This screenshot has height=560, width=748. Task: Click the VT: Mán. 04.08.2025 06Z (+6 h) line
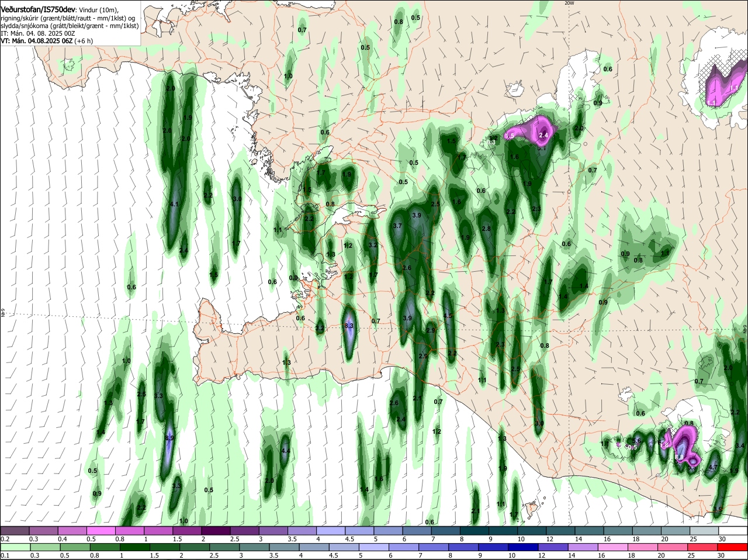tap(46, 41)
